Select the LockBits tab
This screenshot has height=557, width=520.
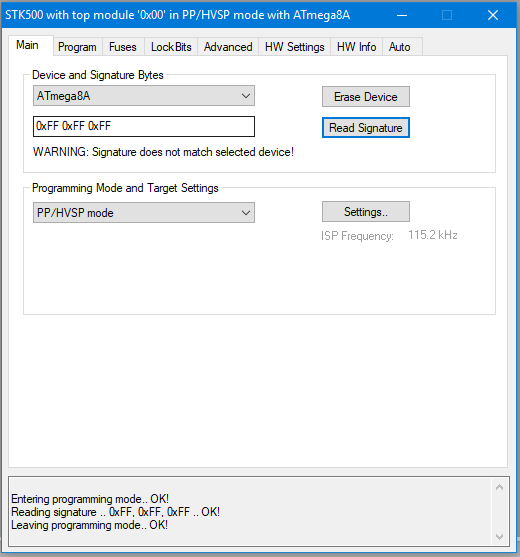171,47
